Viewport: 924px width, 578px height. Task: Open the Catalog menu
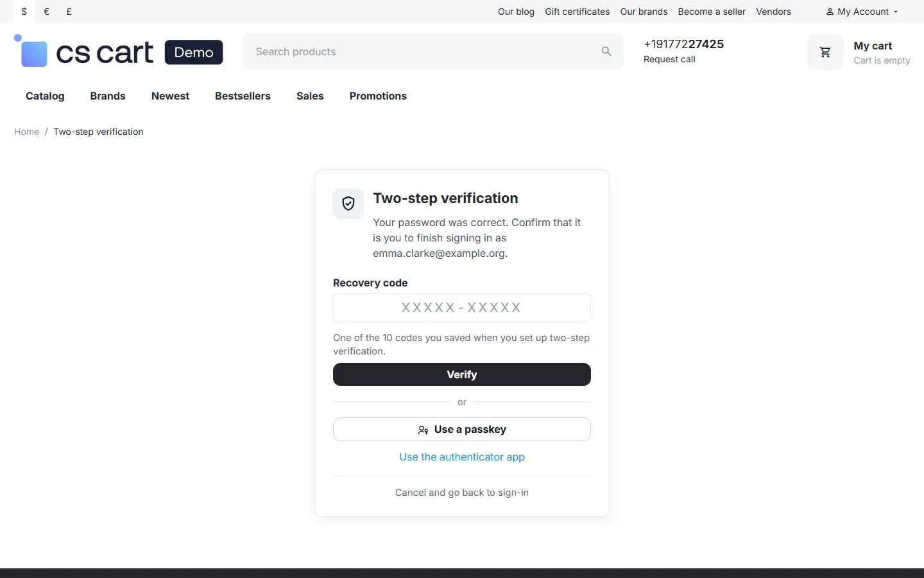[x=45, y=96]
